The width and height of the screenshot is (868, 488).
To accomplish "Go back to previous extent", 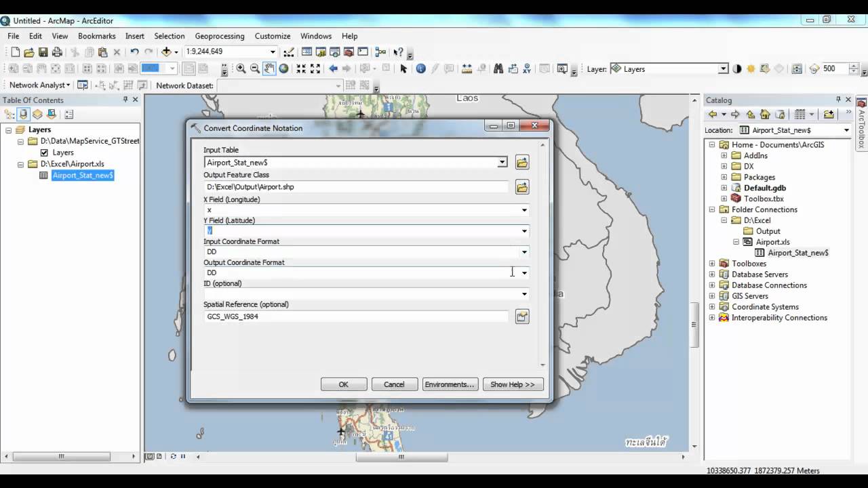I will pyautogui.click(x=333, y=68).
